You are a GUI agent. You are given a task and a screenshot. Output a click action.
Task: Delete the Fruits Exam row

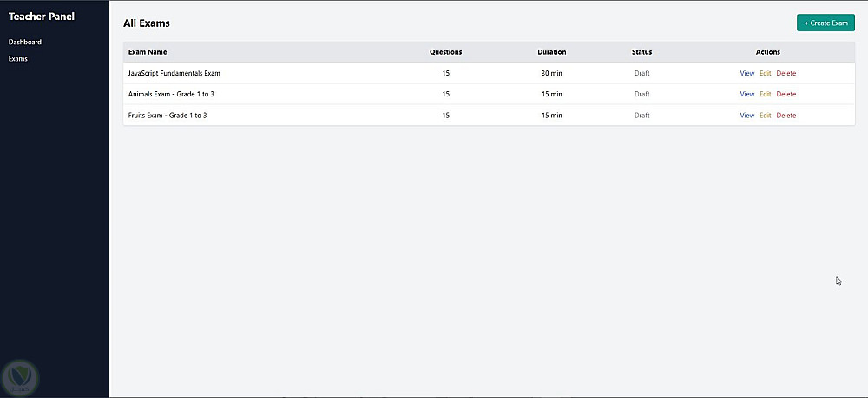(786, 115)
